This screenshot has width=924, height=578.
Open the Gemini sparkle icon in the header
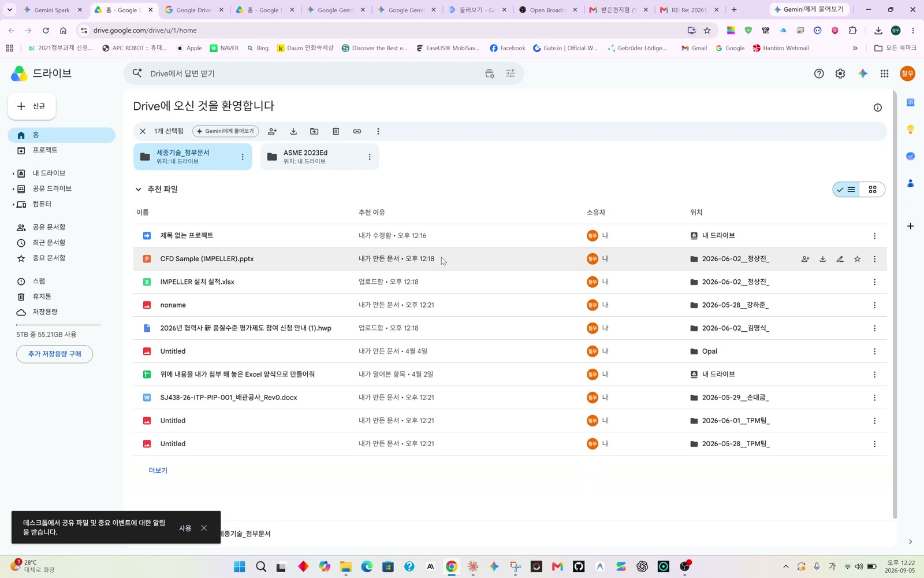(x=863, y=73)
